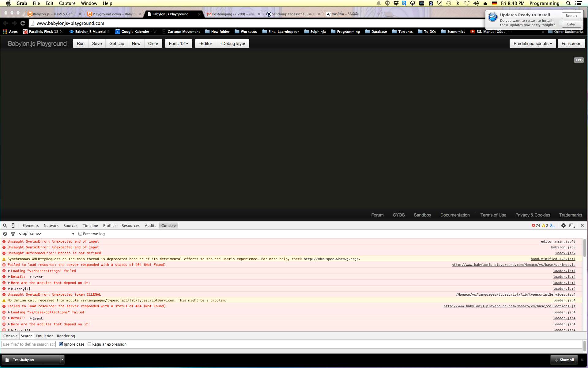Image resolution: width=588 pixels, height=368 pixels.
Task: Open the hand.minified-1.2.js:1 source link
Action: [553, 259]
